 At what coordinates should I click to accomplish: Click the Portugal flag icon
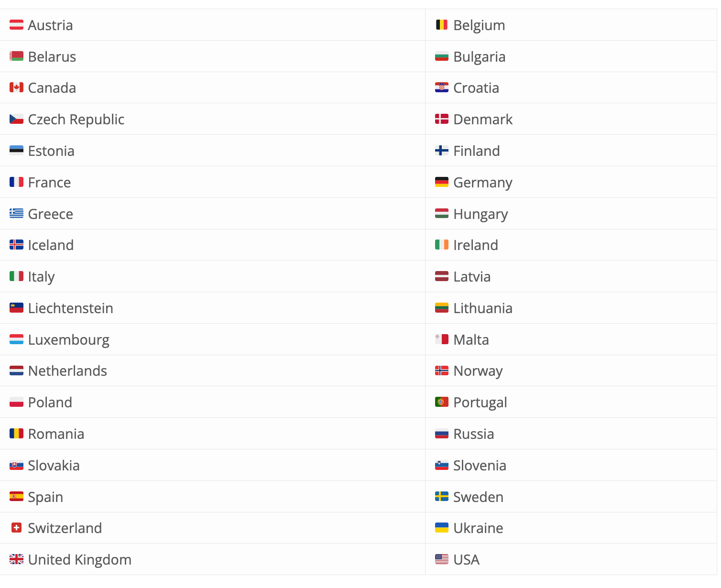click(x=441, y=402)
